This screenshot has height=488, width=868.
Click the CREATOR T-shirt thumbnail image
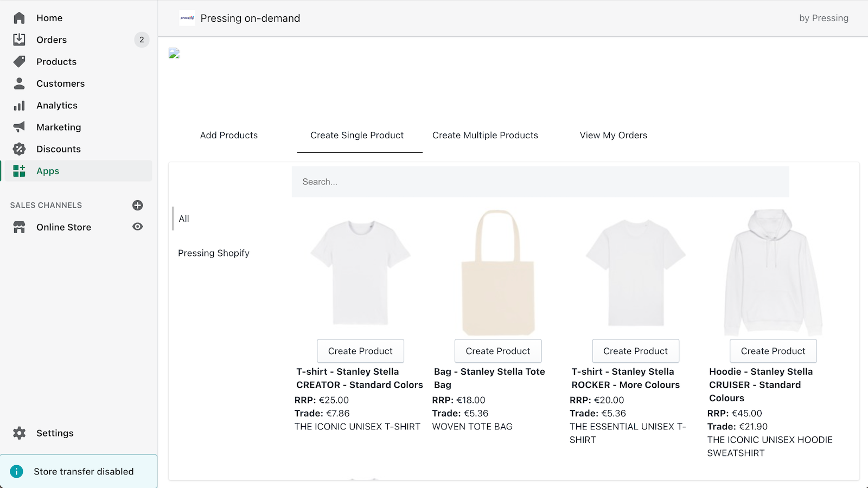tap(360, 273)
